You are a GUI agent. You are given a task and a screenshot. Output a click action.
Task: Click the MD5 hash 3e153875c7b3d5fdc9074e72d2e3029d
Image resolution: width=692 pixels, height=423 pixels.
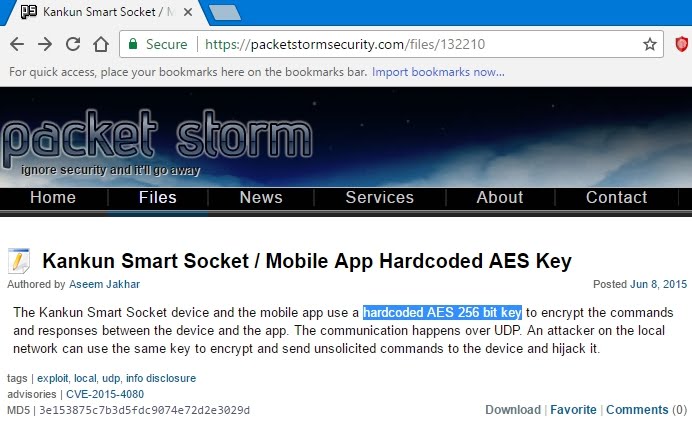tap(144, 411)
